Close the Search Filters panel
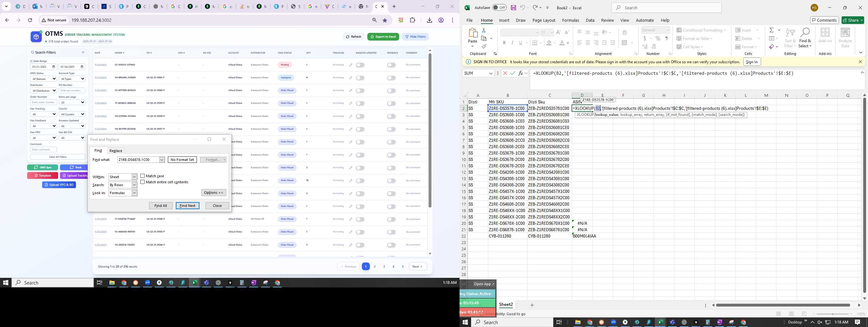 pos(83,52)
